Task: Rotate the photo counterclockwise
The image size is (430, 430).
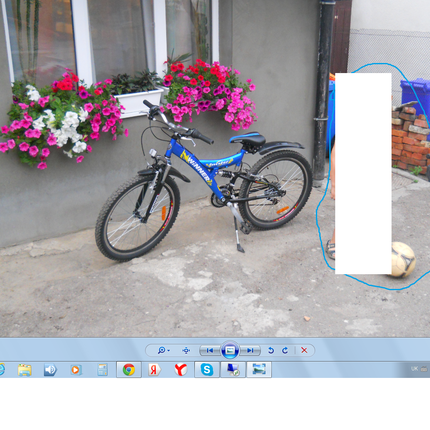Action: pyautogui.click(x=271, y=350)
